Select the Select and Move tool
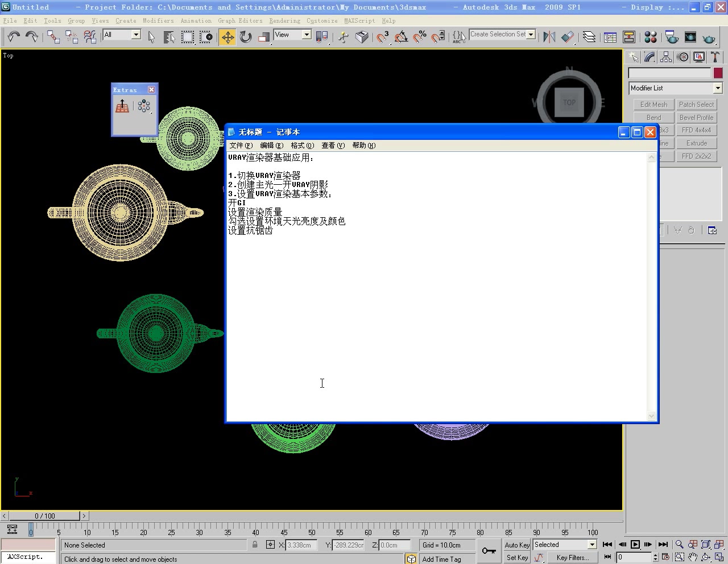The height and width of the screenshot is (564, 728). tap(227, 37)
